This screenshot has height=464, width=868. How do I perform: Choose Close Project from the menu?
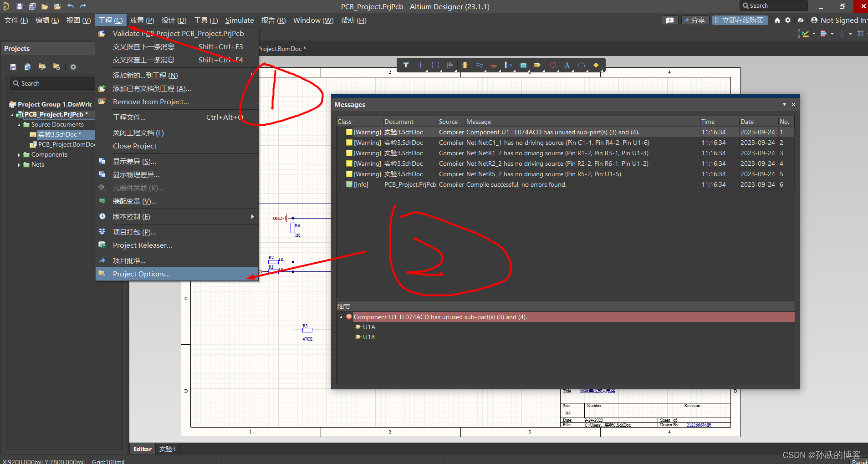tap(177, 146)
